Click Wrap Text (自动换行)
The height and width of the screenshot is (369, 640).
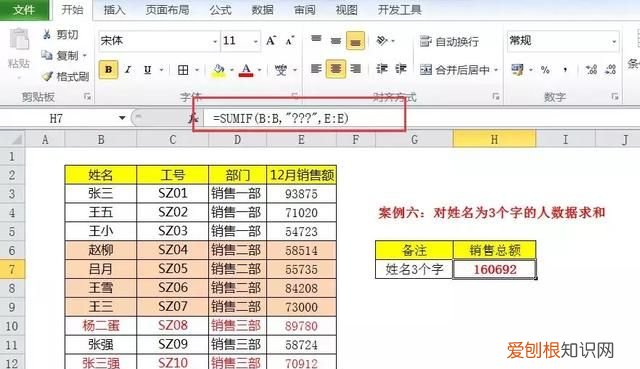449,41
